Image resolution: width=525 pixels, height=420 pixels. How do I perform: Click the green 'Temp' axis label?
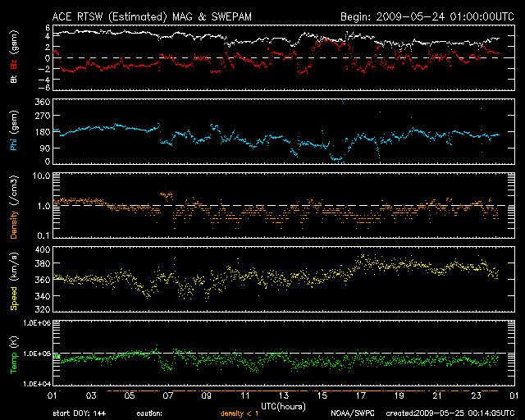pos(14,363)
